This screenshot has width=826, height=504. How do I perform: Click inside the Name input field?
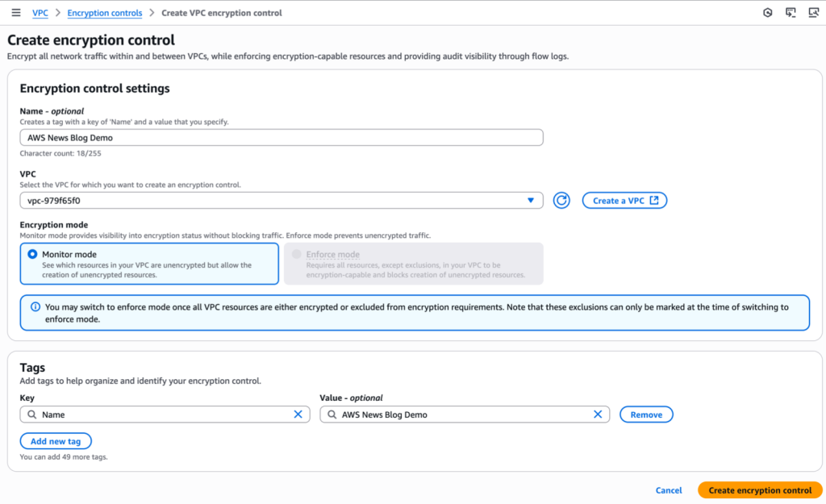coord(281,137)
